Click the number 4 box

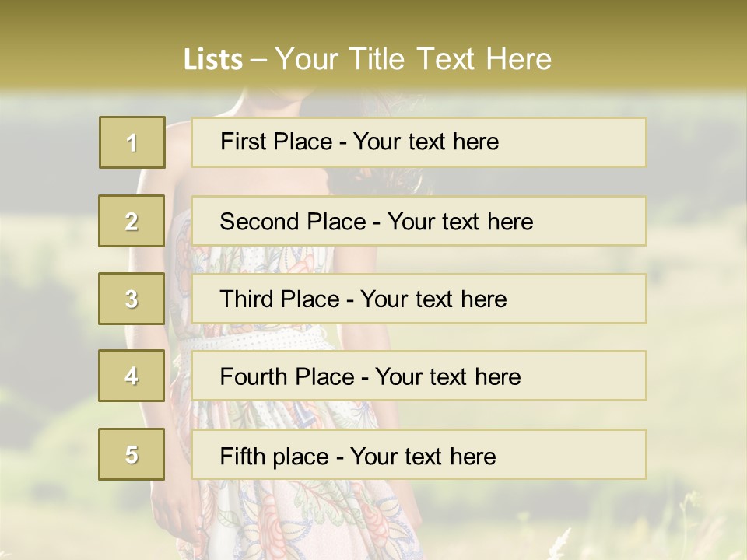click(132, 376)
